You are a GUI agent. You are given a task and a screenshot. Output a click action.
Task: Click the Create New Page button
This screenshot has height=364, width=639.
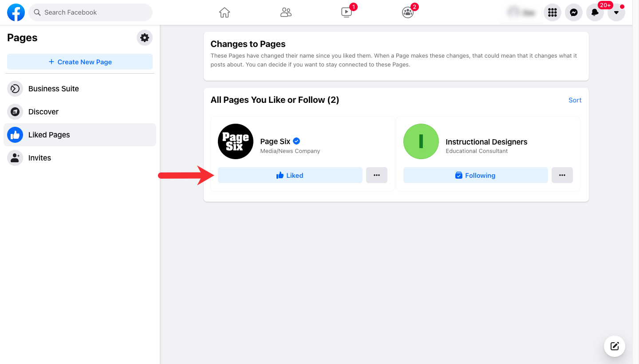tap(80, 62)
